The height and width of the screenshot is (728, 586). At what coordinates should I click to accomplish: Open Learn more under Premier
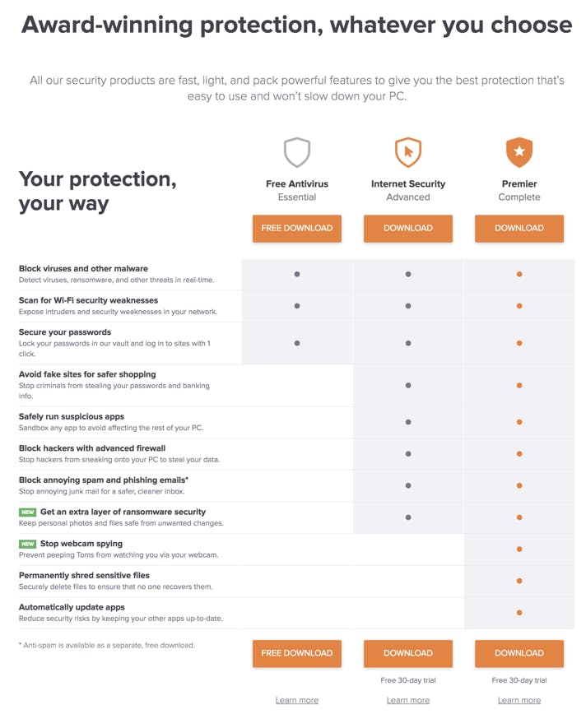[519, 700]
